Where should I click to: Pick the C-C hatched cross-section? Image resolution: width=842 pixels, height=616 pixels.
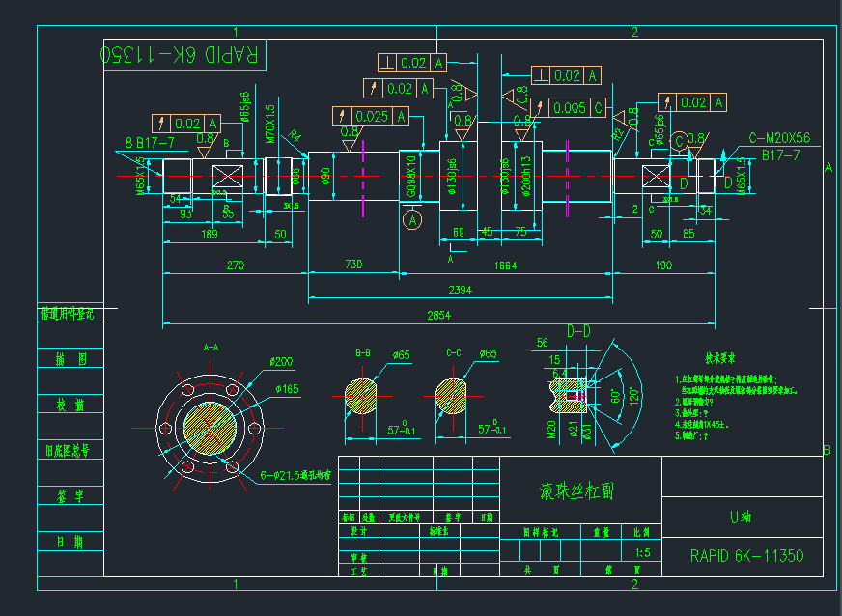pos(456,397)
